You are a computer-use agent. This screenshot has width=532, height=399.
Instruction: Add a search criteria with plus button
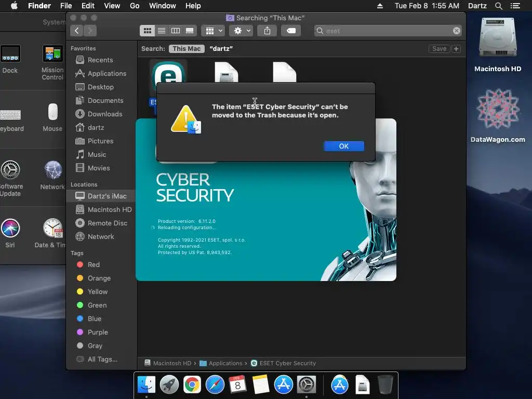(x=456, y=48)
